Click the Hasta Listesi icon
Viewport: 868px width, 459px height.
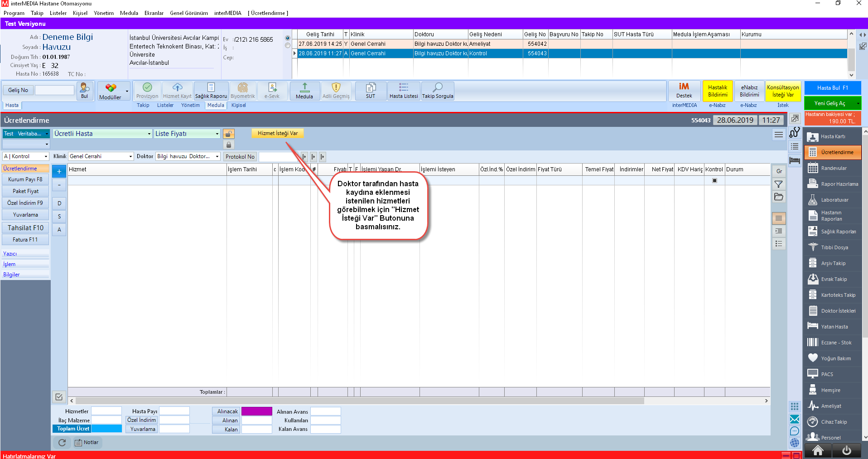click(x=404, y=91)
